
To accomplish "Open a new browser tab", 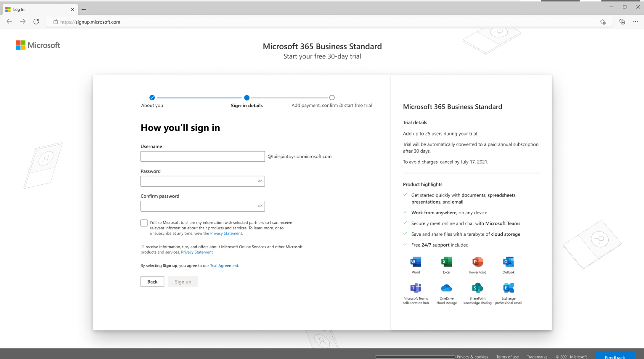I will coord(84,9).
